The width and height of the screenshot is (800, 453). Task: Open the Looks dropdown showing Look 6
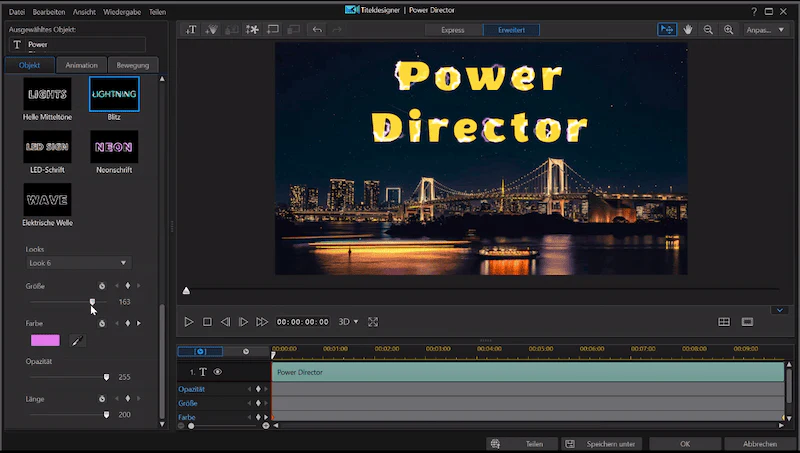[x=78, y=263]
